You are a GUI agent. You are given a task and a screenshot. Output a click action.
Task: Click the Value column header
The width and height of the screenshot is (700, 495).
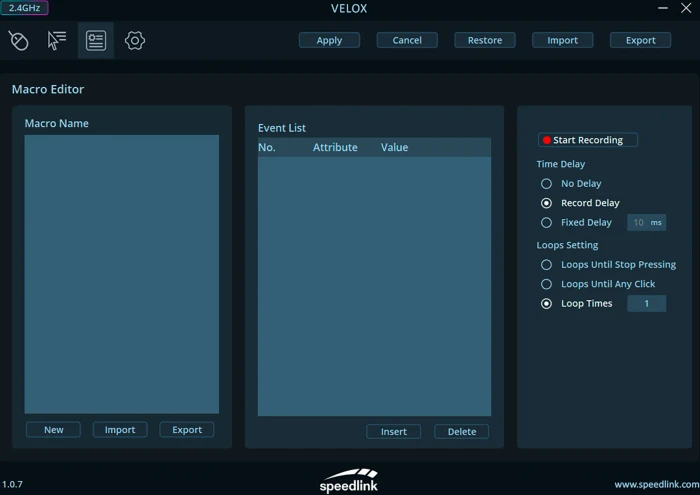[x=394, y=147]
